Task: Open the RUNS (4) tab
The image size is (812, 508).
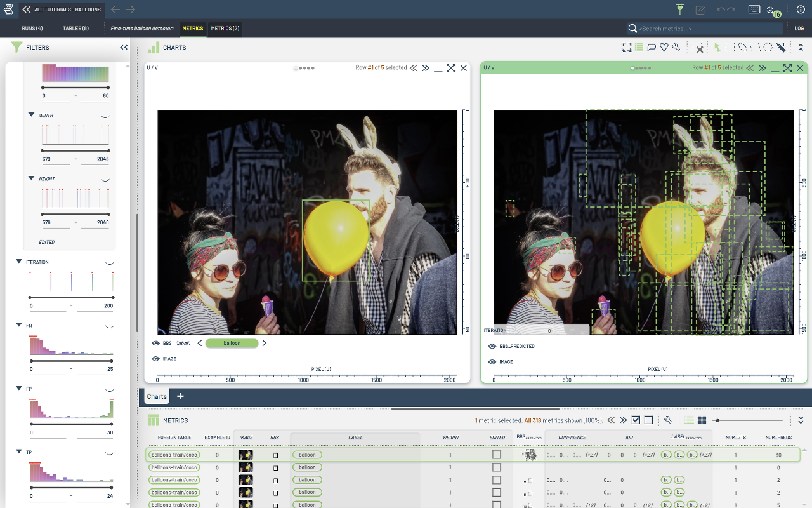Action: [x=32, y=29]
